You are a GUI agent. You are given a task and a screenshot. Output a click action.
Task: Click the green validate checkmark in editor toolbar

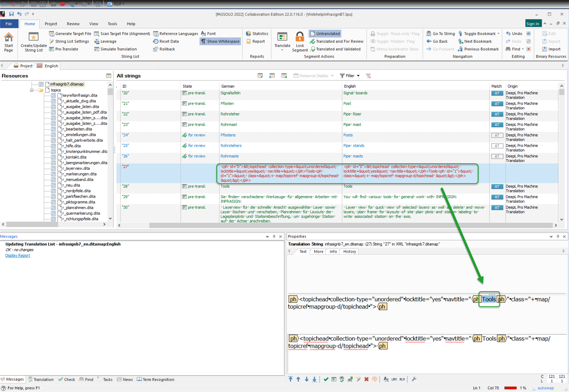(326, 379)
